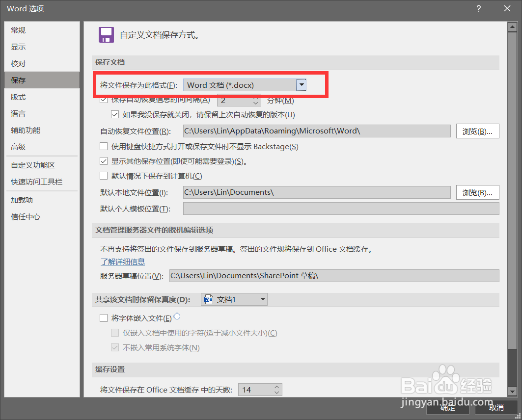
Task: Open the 了解详细信息 link
Action: point(123,262)
